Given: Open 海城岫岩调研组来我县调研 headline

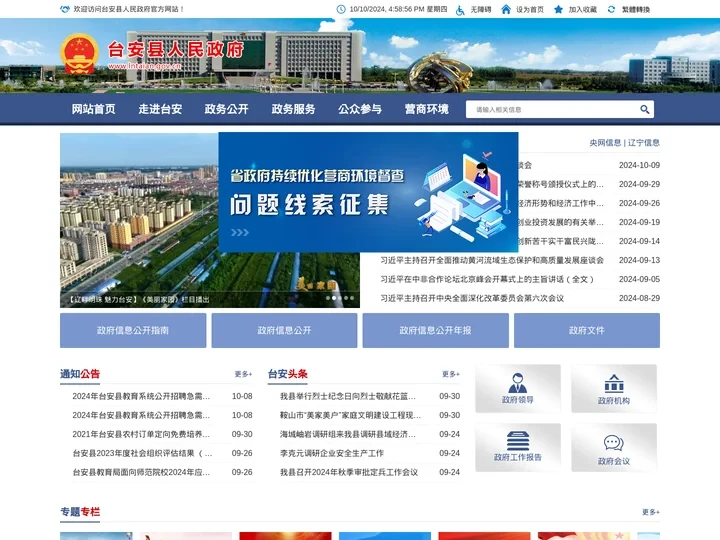Looking at the screenshot, I should (348, 434).
